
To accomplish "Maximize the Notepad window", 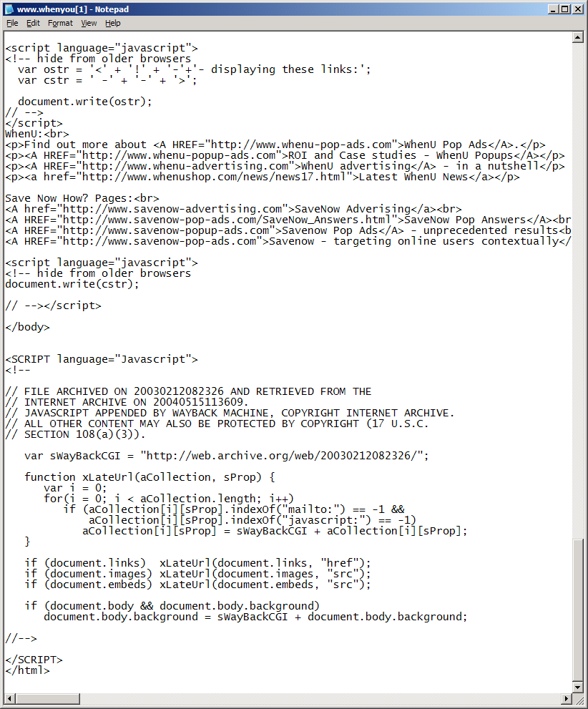I will [565, 9].
